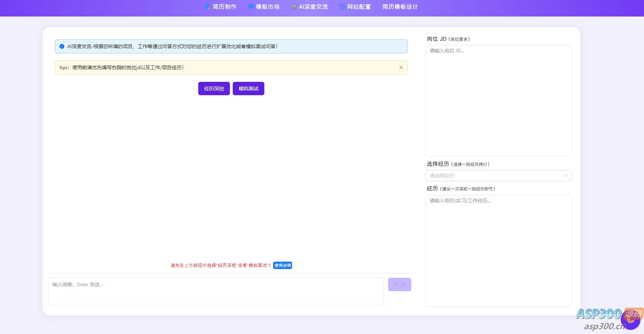Screen dimensions: 644x334
Task: Click the 网站配置 configuration icon
Action: click(341, 6)
